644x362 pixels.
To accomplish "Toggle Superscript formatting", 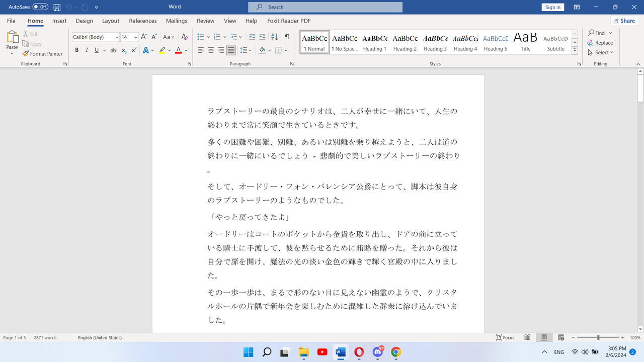I will [134, 50].
